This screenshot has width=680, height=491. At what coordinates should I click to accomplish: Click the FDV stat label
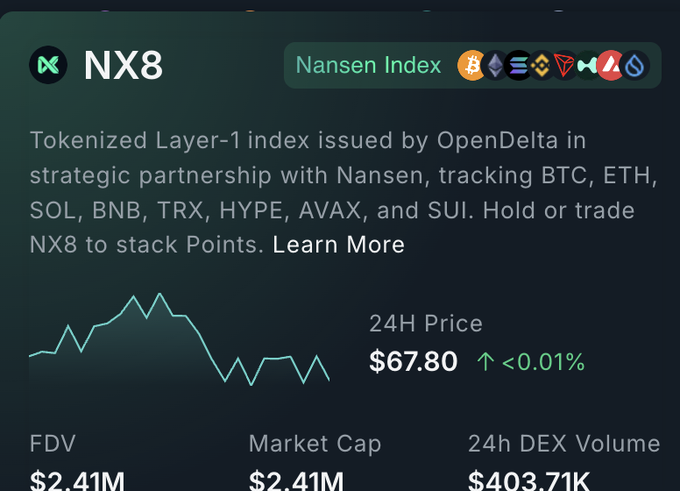[x=53, y=444]
